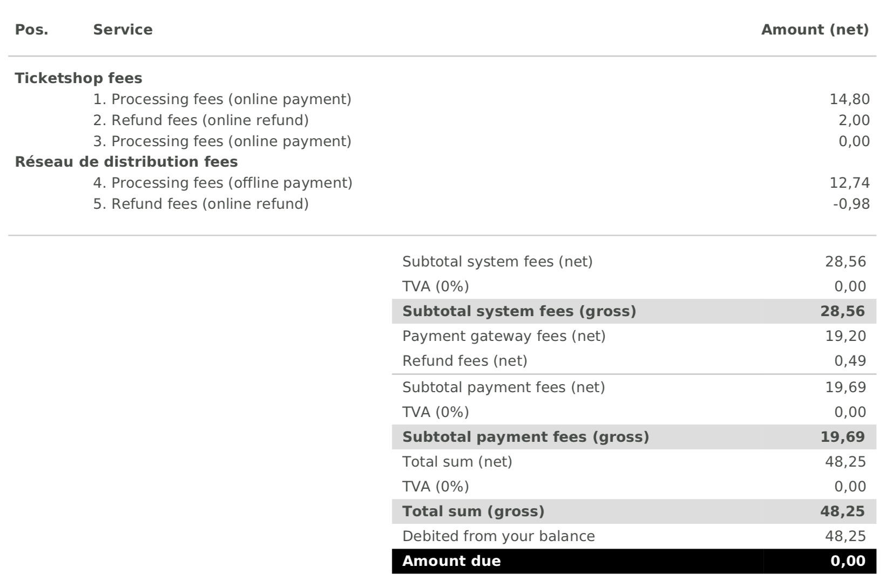Click the -0,98 refund amount
Screen dimensions: 894x588
[x=851, y=204]
